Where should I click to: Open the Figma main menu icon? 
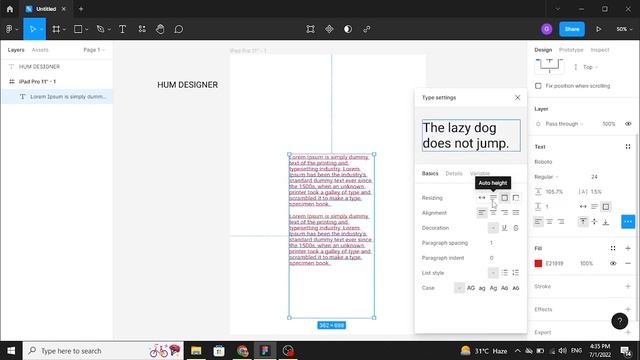click(x=9, y=29)
